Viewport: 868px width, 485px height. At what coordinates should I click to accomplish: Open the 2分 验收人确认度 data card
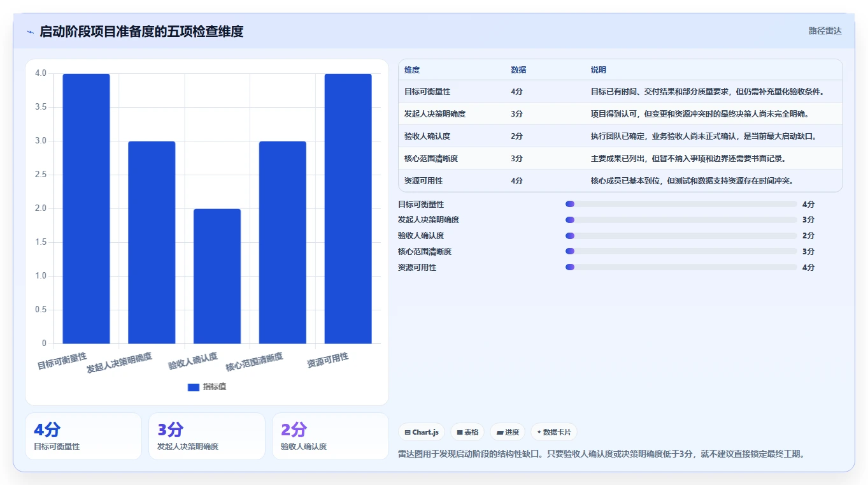point(331,436)
